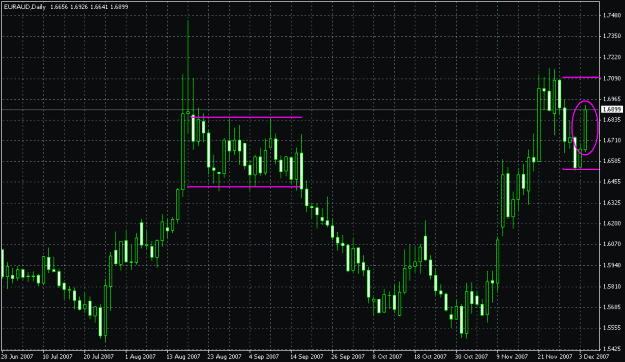Click the 26 Sep 2007 date label
The height and width of the screenshot is (362, 625).
click(348, 356)
